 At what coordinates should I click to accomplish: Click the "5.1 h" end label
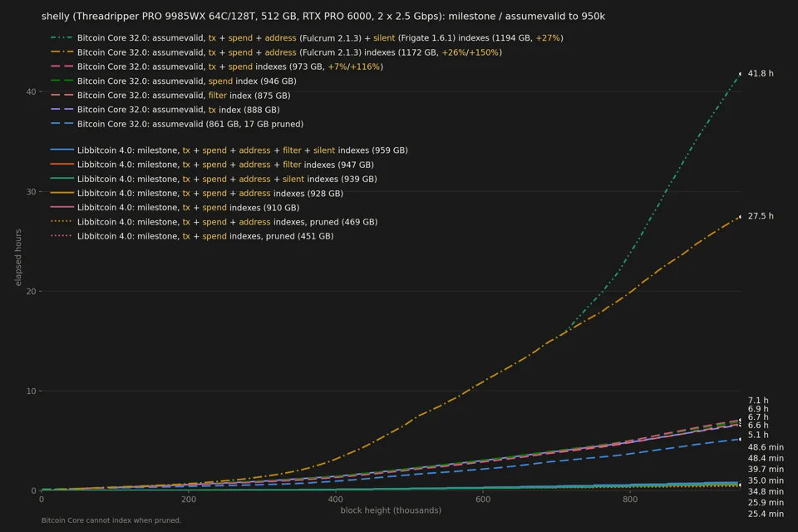pyautogui.click(x=758, y=435)
